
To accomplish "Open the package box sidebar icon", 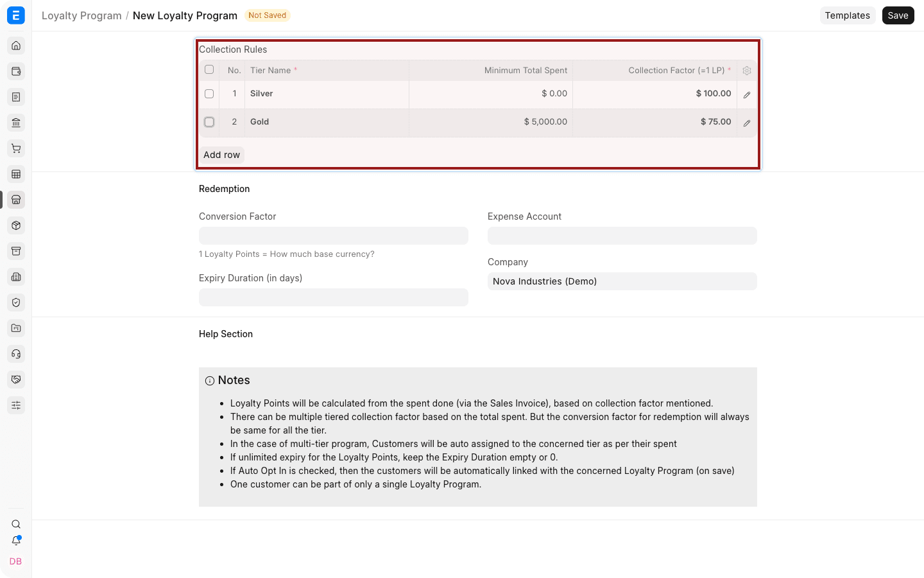I will [16, 225].
